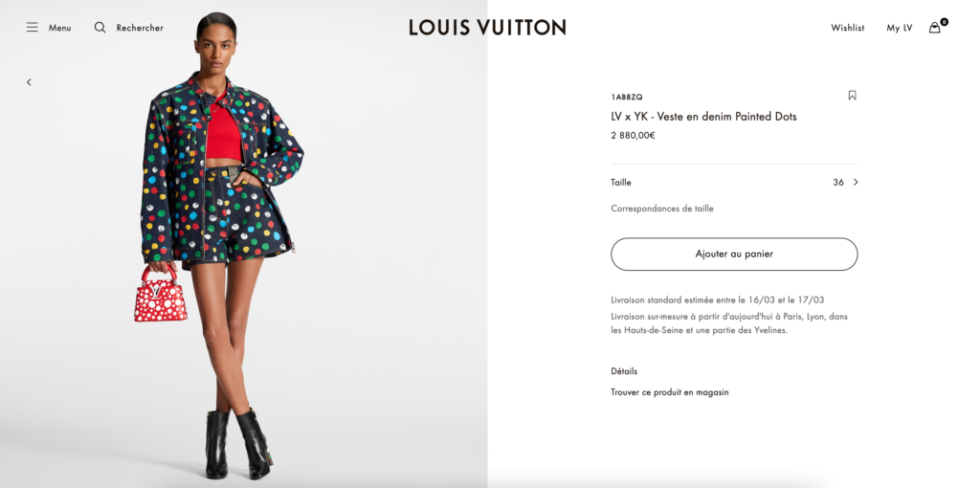Open the Wishlist menu item
The width and height of the screenshot is (980, 488).
848,28
